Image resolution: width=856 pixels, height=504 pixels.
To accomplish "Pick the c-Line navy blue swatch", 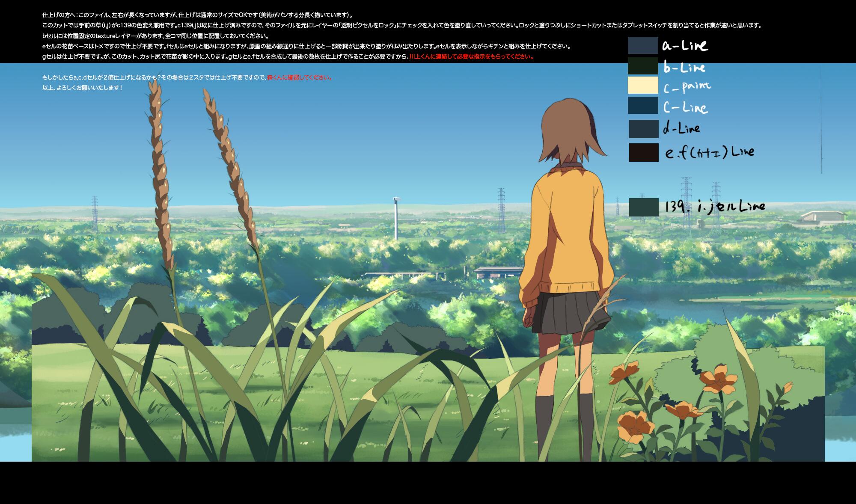I will (643, 105).
